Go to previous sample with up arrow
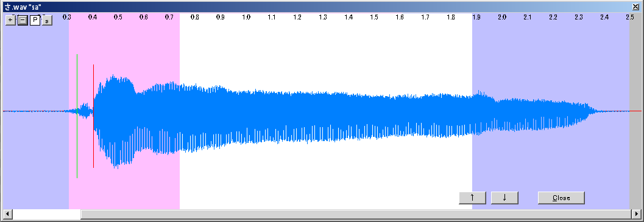The height and width of the screenshot is (222, 644). coord(472,198)
